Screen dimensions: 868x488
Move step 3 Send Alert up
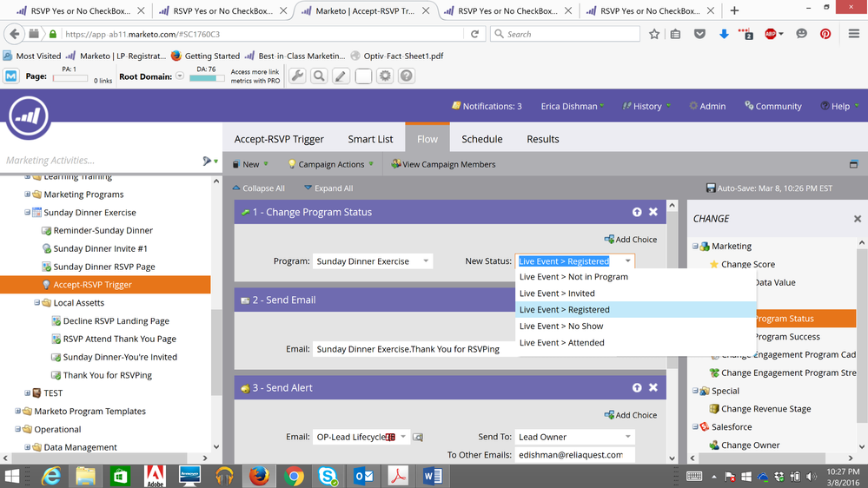tap(637, 388)
